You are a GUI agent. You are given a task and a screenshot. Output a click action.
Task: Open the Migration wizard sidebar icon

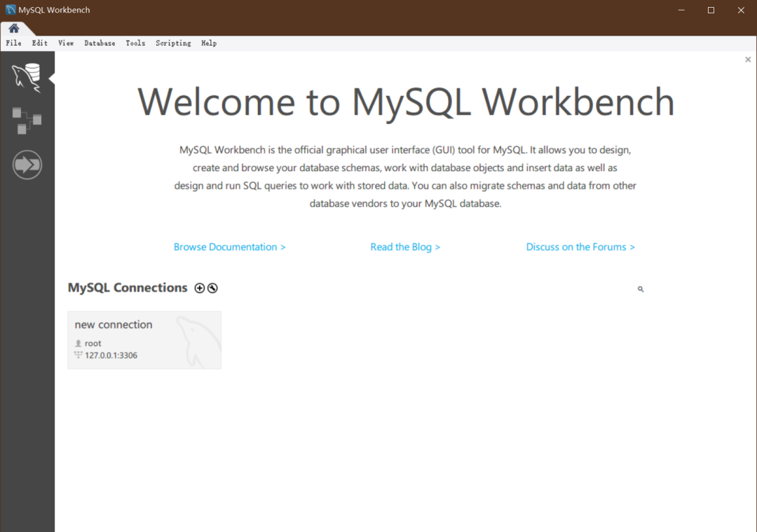(x=27, y=165)
